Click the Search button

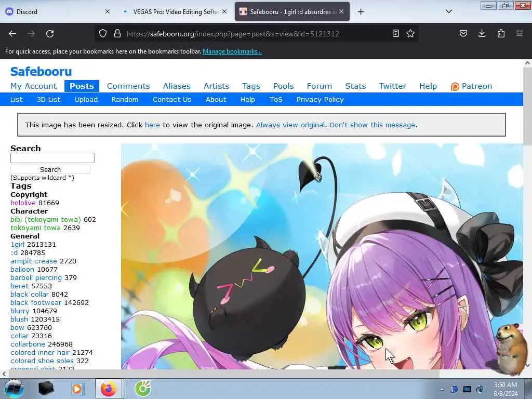pos(50,169)
